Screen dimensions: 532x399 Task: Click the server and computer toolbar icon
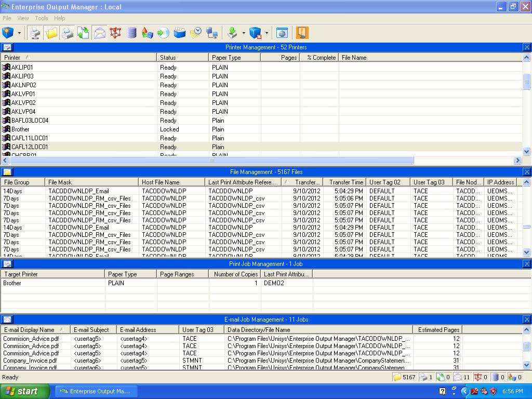[212, 33]
